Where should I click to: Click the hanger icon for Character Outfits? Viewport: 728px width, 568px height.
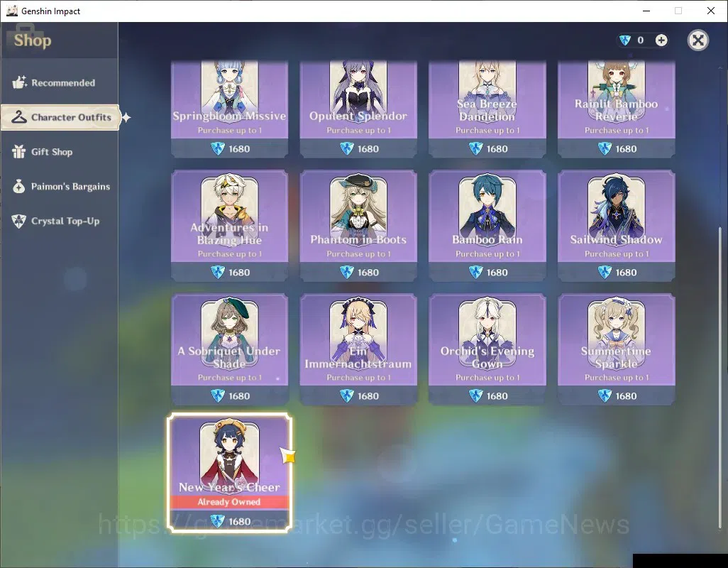pos(19,117)
